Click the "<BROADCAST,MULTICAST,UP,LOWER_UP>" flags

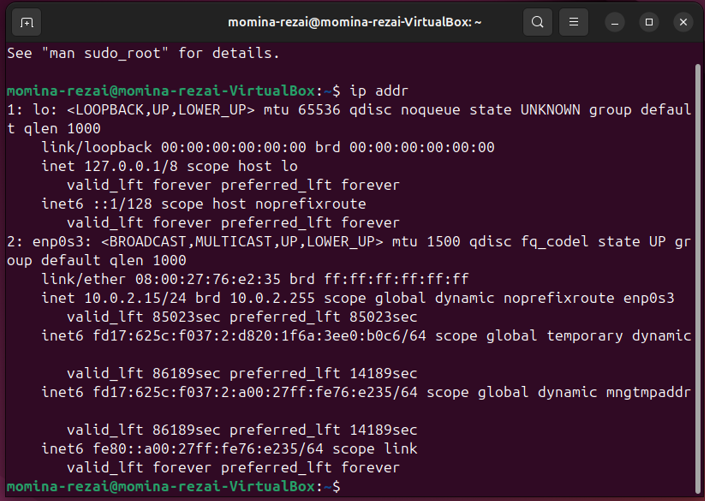(242, 242)
